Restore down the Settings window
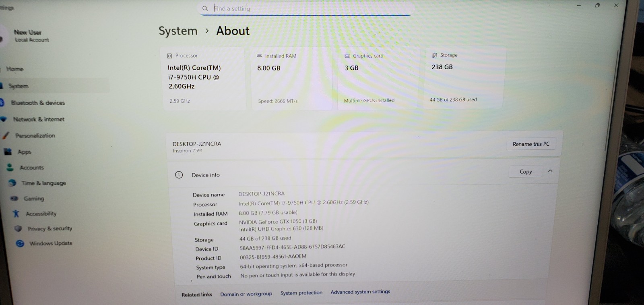 pos(597,5)
